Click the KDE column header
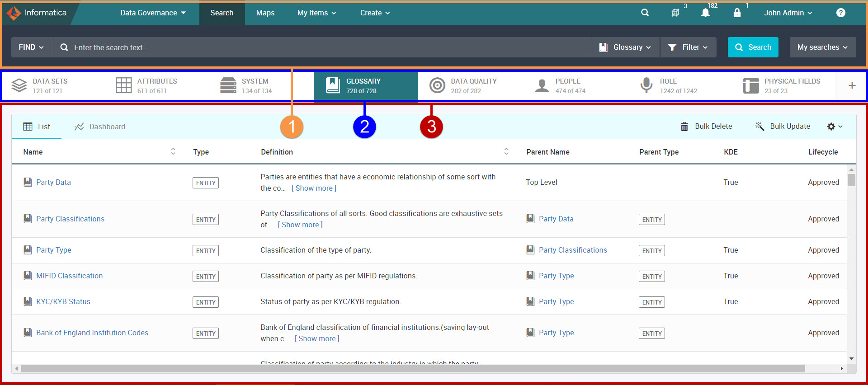The width and height of the screenshot is (868, 385). (x=731, y=152)
